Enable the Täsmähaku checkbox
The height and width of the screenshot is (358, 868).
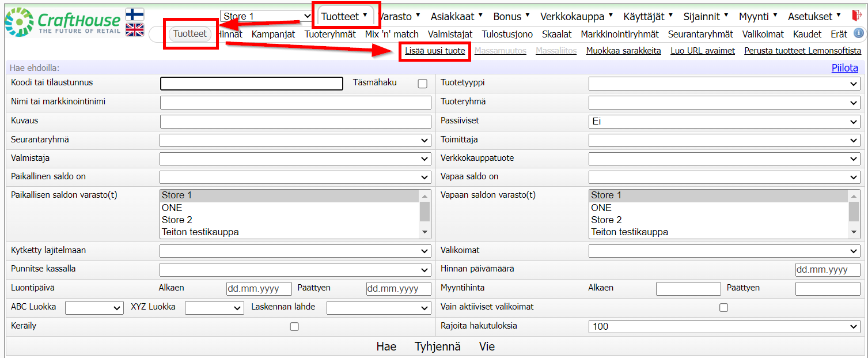pyautogui.click(x=423, y=84)
